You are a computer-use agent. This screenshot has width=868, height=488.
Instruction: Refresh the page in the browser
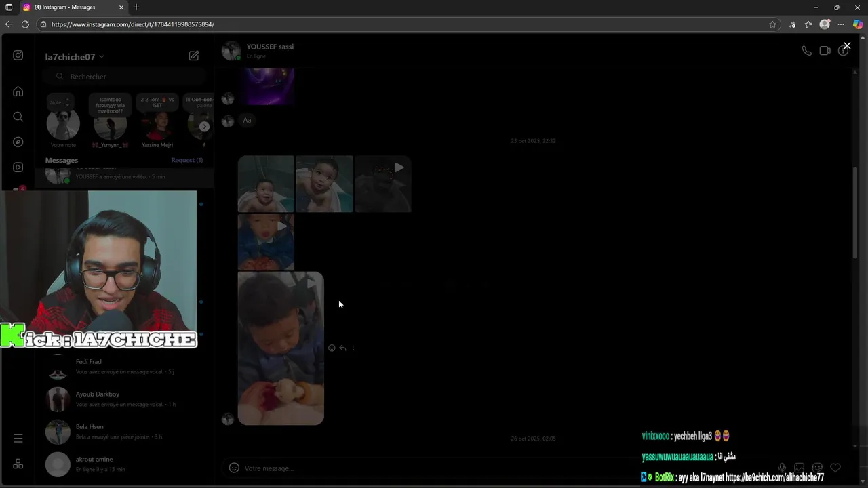coord(25,24)
